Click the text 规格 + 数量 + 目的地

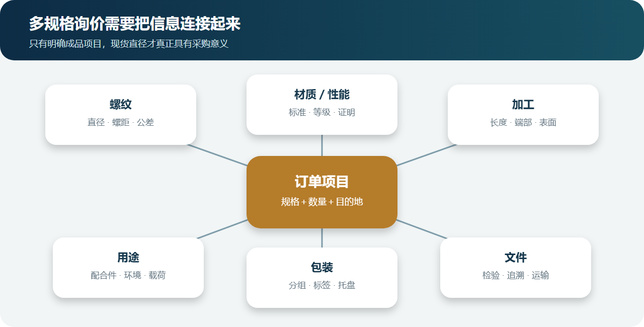[x=322, y=202]
